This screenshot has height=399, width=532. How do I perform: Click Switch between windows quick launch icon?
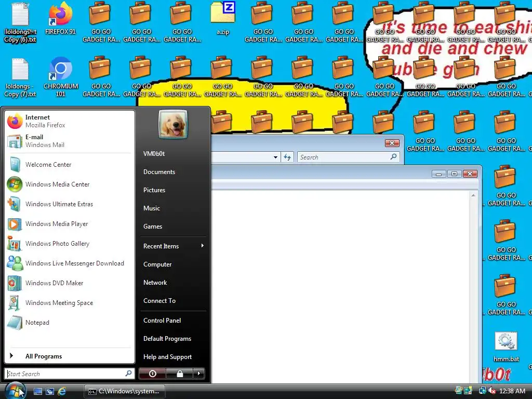(x=50, y=391)
